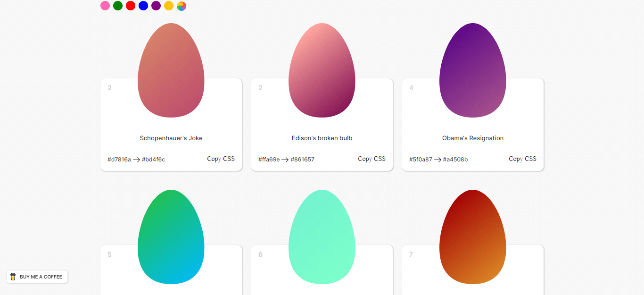This screenshot has height=295, width=644.
Task: Click the title Edison's broken bulb
Action: [322, 138]
